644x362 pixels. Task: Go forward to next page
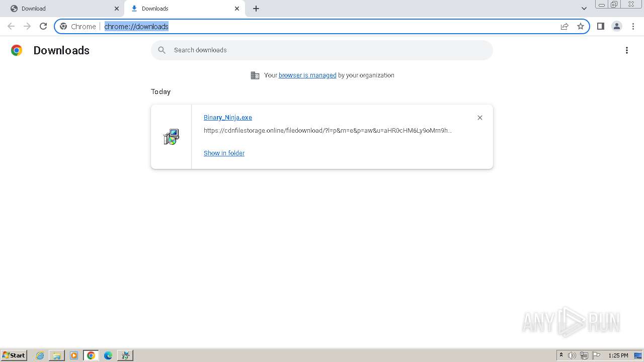pos(27,26)
